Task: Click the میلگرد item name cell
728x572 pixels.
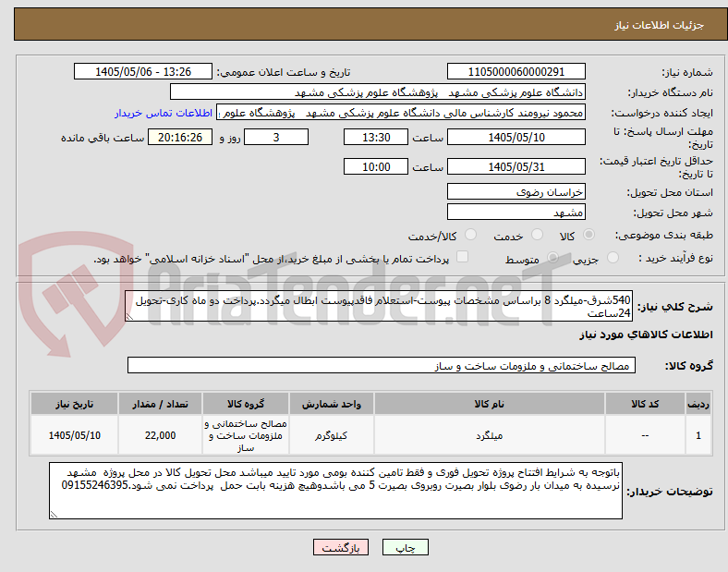Action: point(490,435)
